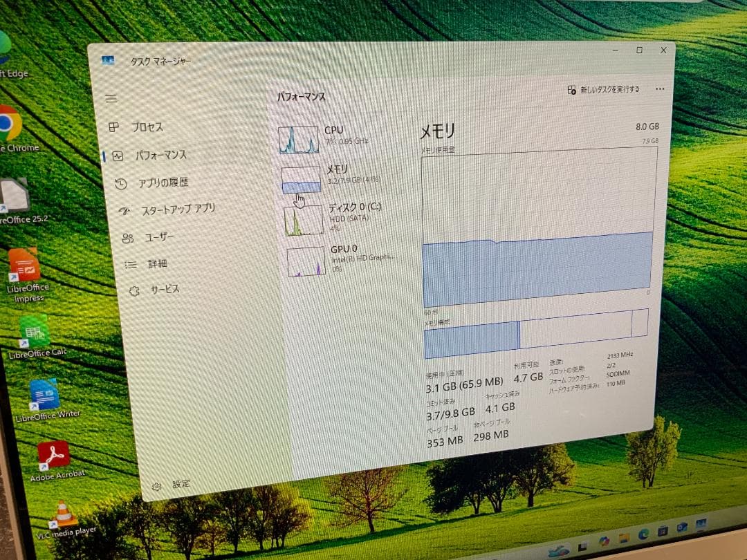Open the 詳細 page from the sidebar
Viewport: 747px width, 560px height.
(x=154, y=263)
